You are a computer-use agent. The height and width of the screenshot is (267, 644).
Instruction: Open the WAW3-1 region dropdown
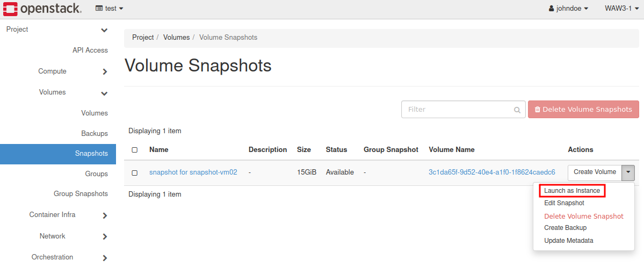click(x=621, y=9)
